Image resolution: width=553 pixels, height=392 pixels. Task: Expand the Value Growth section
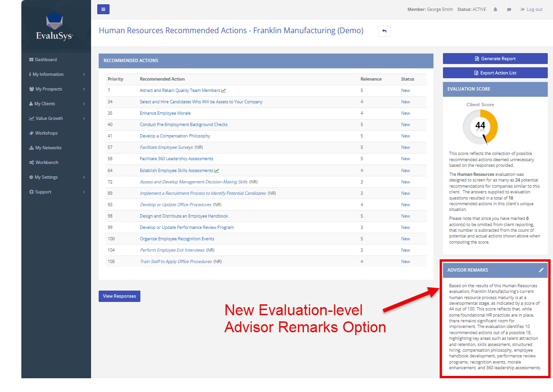point(49,119)
